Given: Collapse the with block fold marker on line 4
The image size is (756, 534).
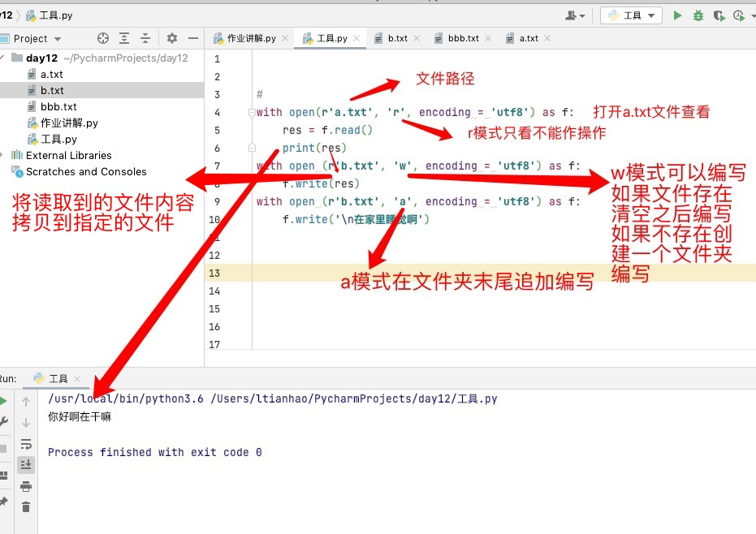Looking at the screenshot, I should click(252, 113).
